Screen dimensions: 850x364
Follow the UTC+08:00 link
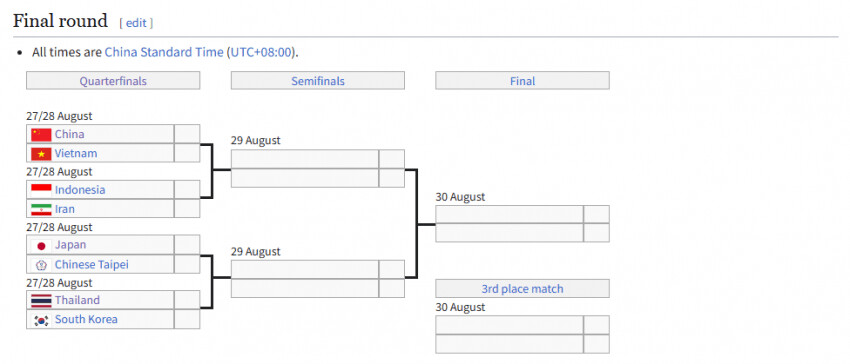[262, 52]
